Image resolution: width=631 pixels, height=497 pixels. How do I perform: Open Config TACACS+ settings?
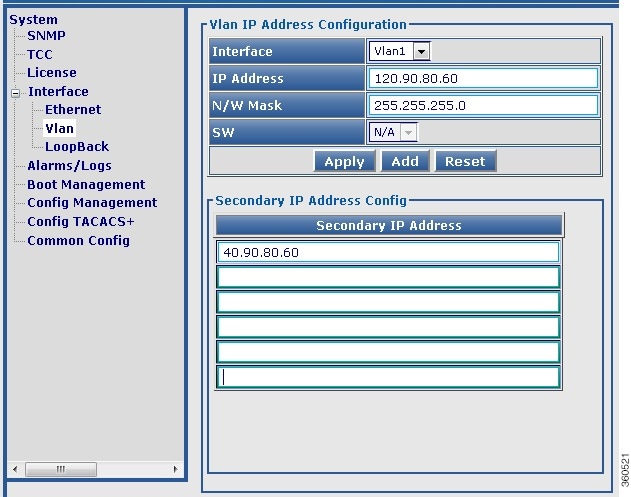(80, 221)
